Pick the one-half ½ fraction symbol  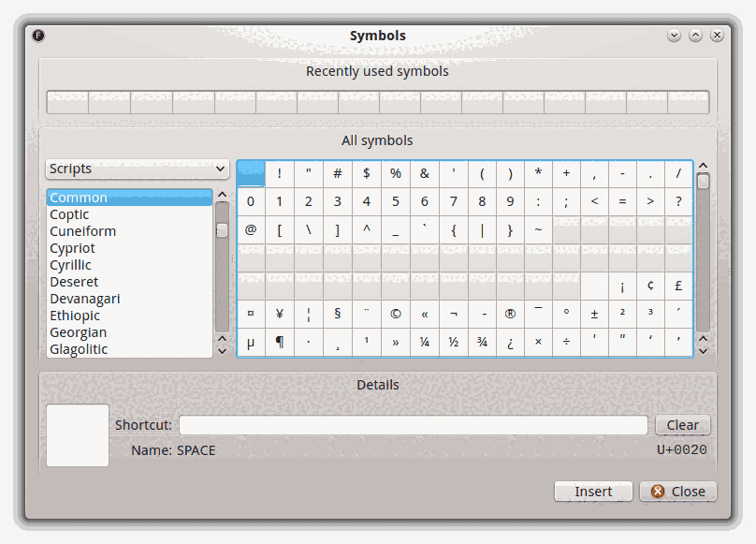(x=453, y=342)
